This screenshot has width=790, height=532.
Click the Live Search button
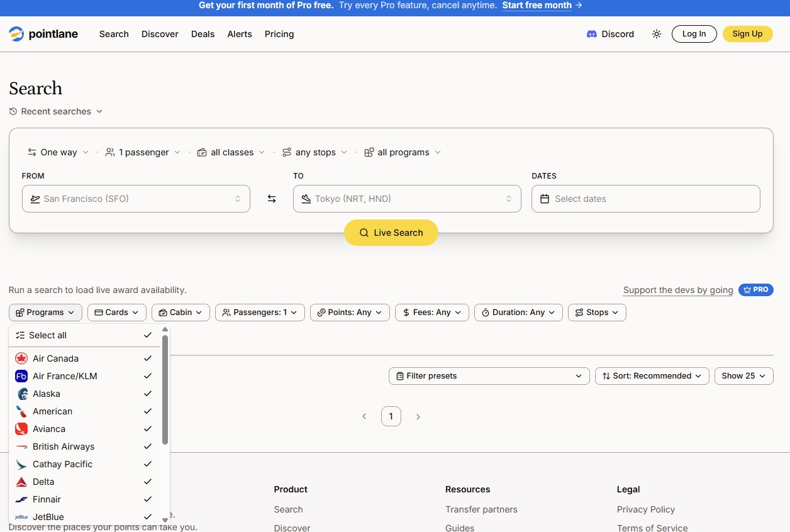pos(391,233)
